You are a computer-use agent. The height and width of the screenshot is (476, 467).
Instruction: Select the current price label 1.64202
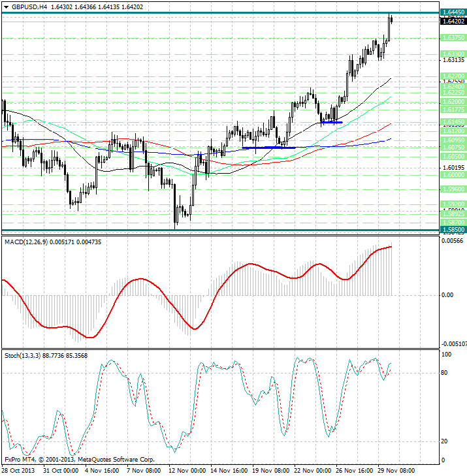click(x=453, y=21)
